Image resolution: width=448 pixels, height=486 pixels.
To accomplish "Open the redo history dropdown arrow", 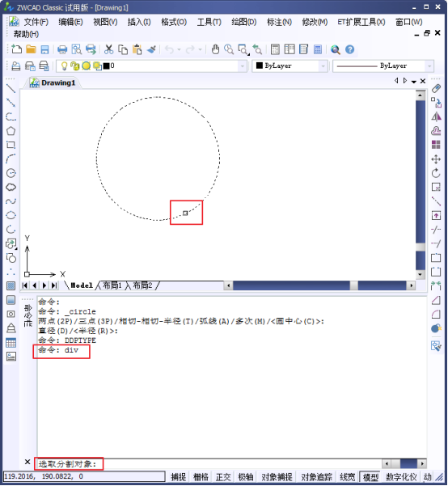I will [x=200, y=49].
